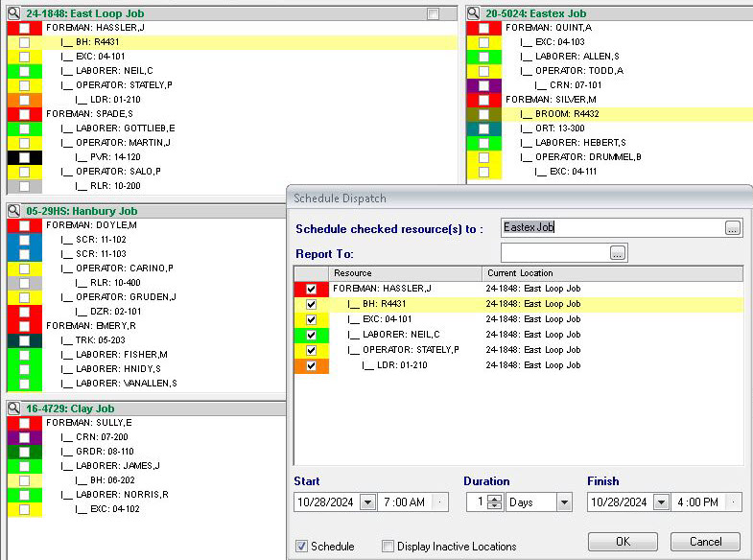Image resolution: width=753 pixels, height=560 pixels.
Task: Enable Display Inactive Locations checkbox
Action: [x=388, y=546]
